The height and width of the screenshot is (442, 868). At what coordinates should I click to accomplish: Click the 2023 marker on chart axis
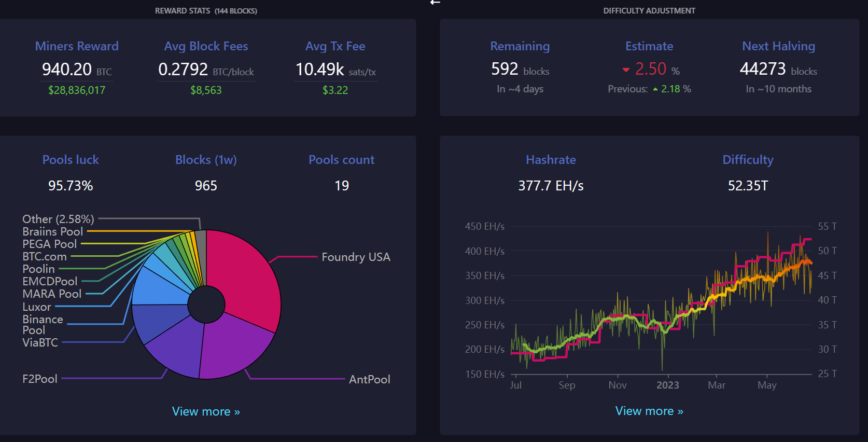click(x=667, y=385)
